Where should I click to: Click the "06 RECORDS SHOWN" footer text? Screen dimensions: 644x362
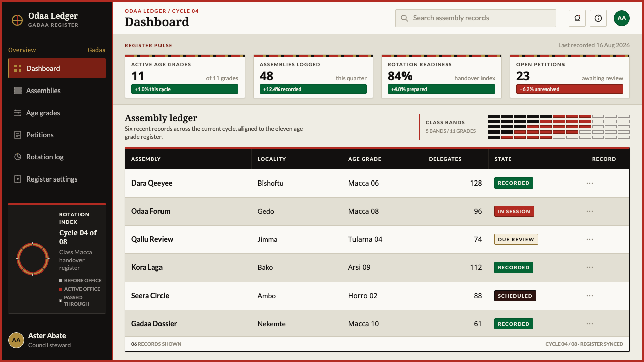tap(156, 344)
